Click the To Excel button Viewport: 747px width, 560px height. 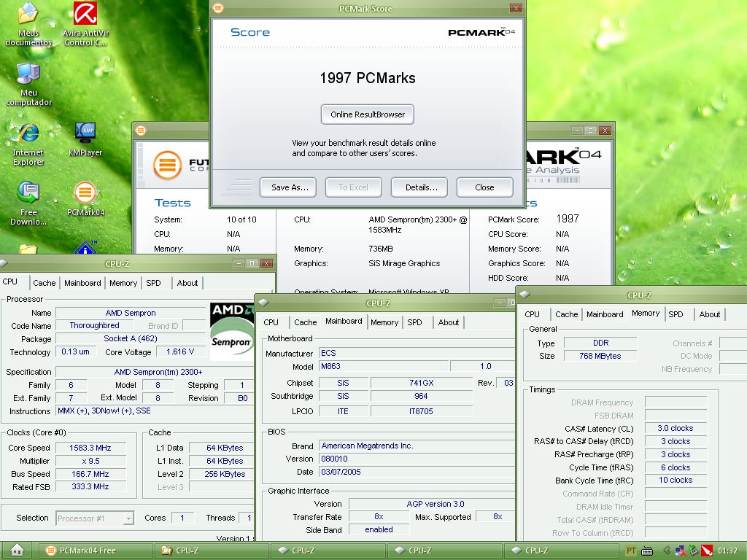353,187
